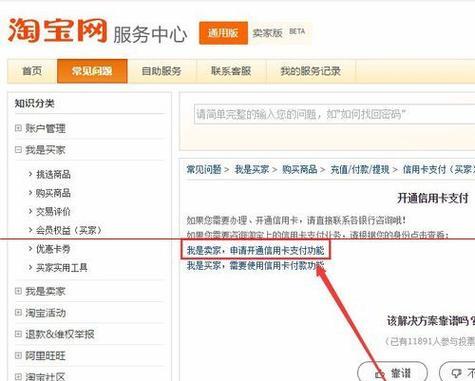
Task: Open link 我是买家，需要使用信用卡付款功能
Action: pyautogui.click(x=255, y=266)
